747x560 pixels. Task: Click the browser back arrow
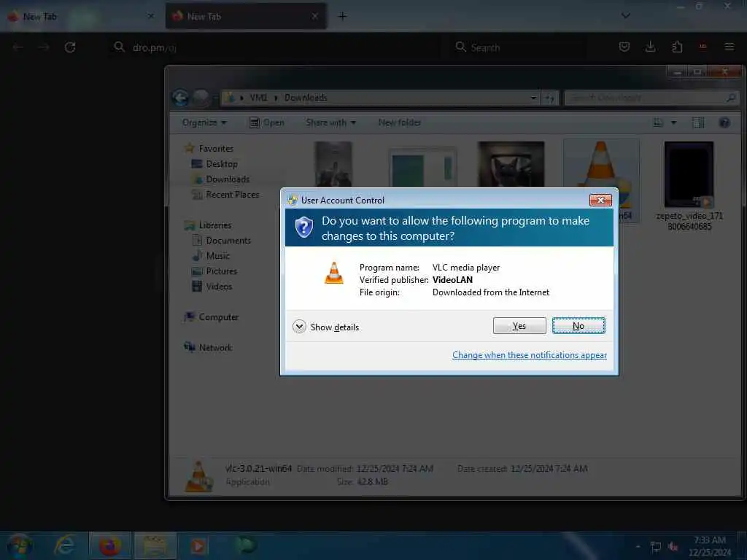tap(18, 47)
